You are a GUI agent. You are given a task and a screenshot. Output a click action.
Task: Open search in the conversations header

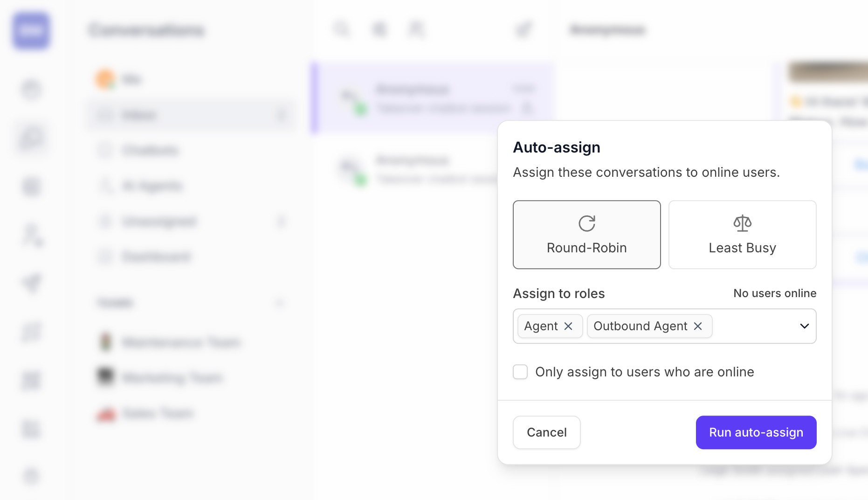342,29
